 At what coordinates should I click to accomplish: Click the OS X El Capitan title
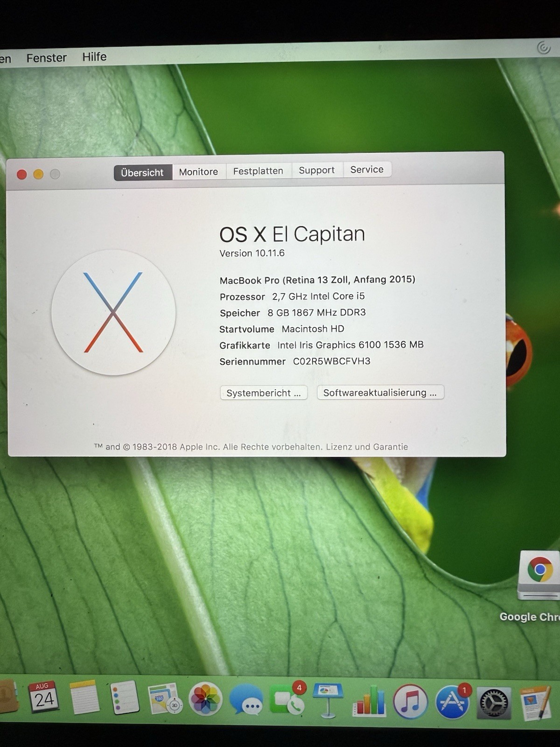pos(292,234)
